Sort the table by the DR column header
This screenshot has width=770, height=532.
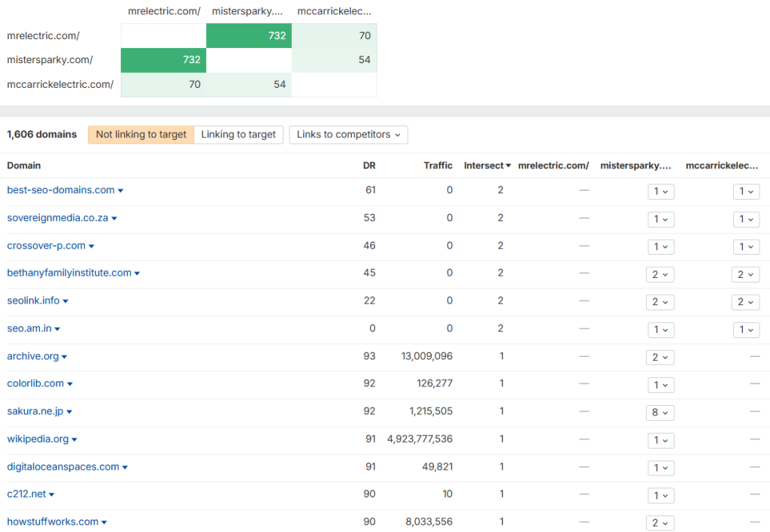pyautogui.click(x=370, y=165)
